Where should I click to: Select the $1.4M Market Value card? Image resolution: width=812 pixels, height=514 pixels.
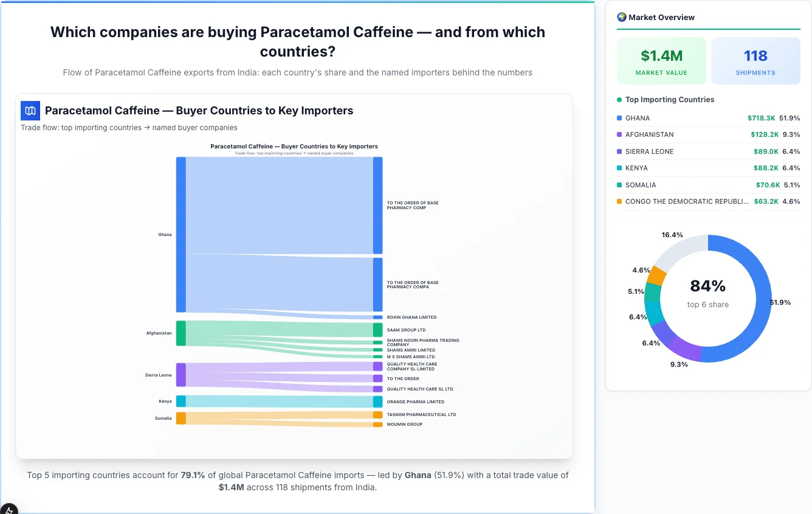(661, 60)
